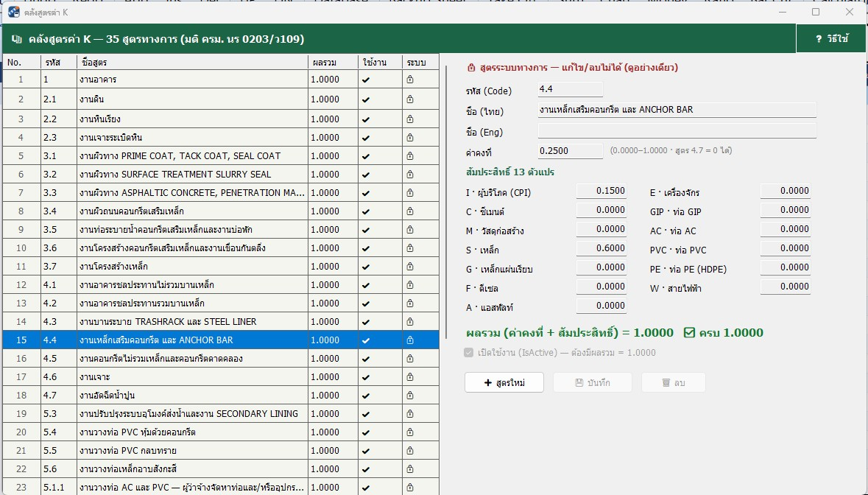Click the red lock icon beside สูตรระบบทางการ
The width and height of the screenshot is (868, 495).
pyautogui.click(x=471, y=68)
